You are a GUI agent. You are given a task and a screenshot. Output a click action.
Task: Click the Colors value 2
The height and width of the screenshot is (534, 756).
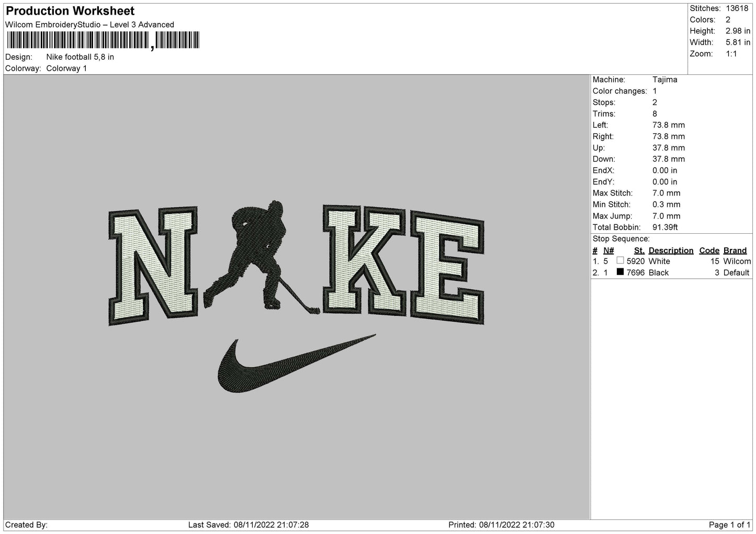pos(728,20)
